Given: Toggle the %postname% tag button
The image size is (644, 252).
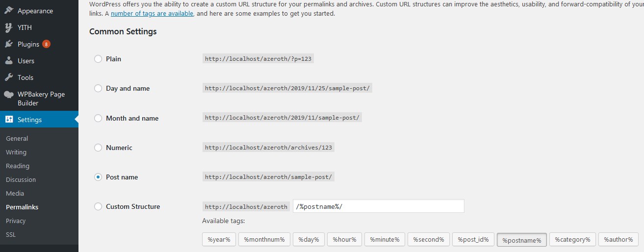Looking at the screenshot, I should pos(522,240).
